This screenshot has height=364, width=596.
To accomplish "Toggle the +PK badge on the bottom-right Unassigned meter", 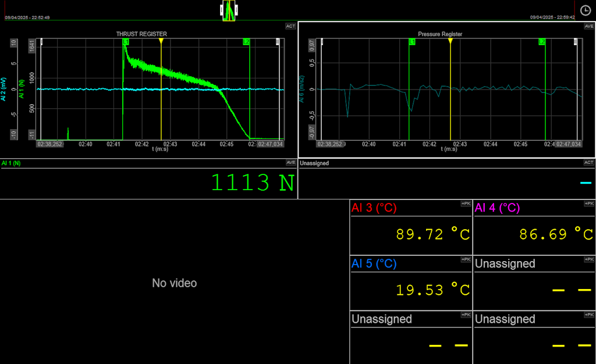I will [589, 315].
